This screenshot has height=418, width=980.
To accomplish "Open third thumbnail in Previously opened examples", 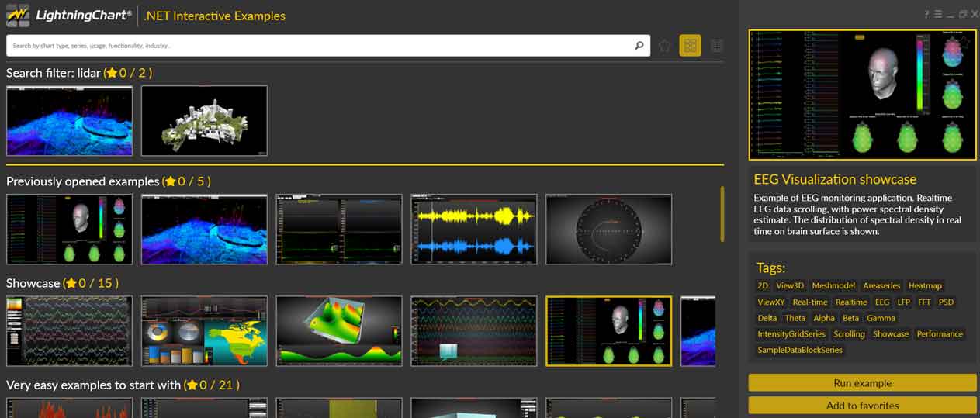I will pyautogui.click(x=339, y=229).
